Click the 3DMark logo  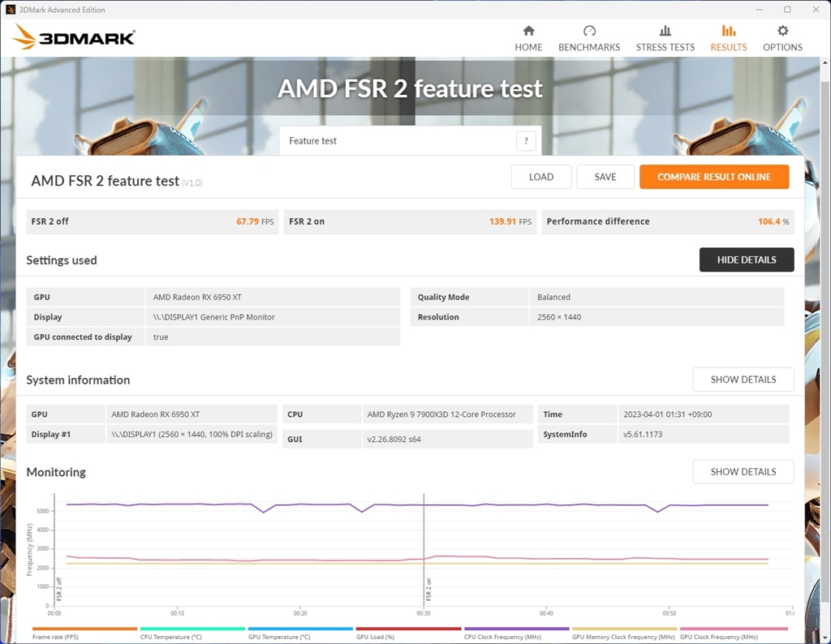pos(74,37)
